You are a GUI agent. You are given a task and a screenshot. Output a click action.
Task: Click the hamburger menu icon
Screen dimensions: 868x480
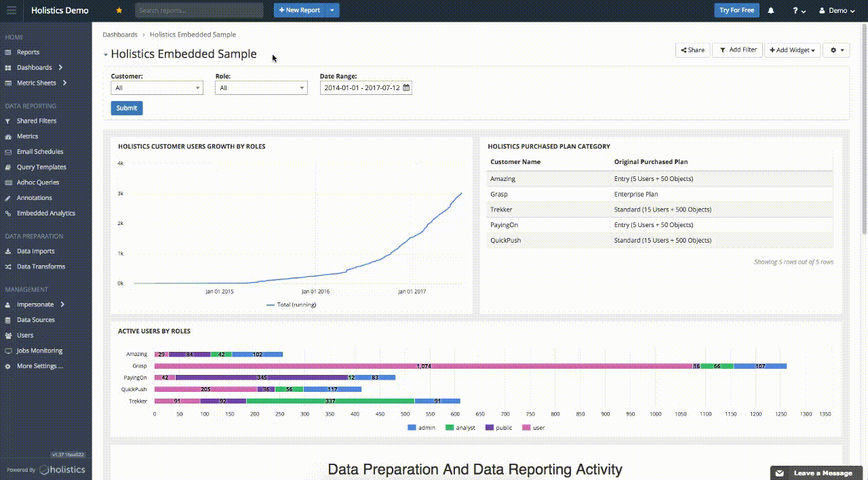click(x=11, y=10)
